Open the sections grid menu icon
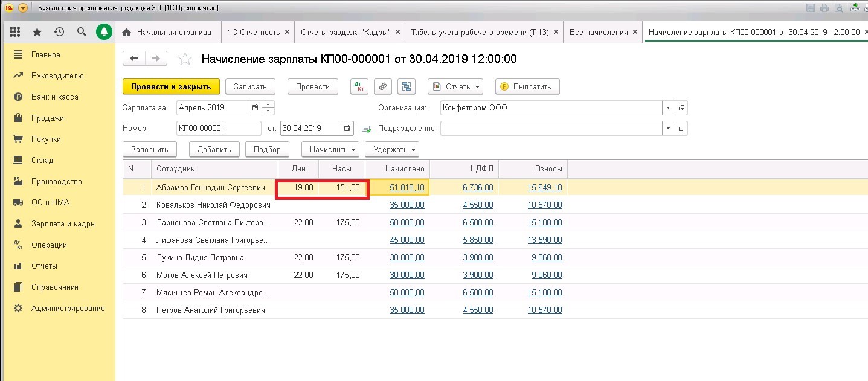 point(15,32)
